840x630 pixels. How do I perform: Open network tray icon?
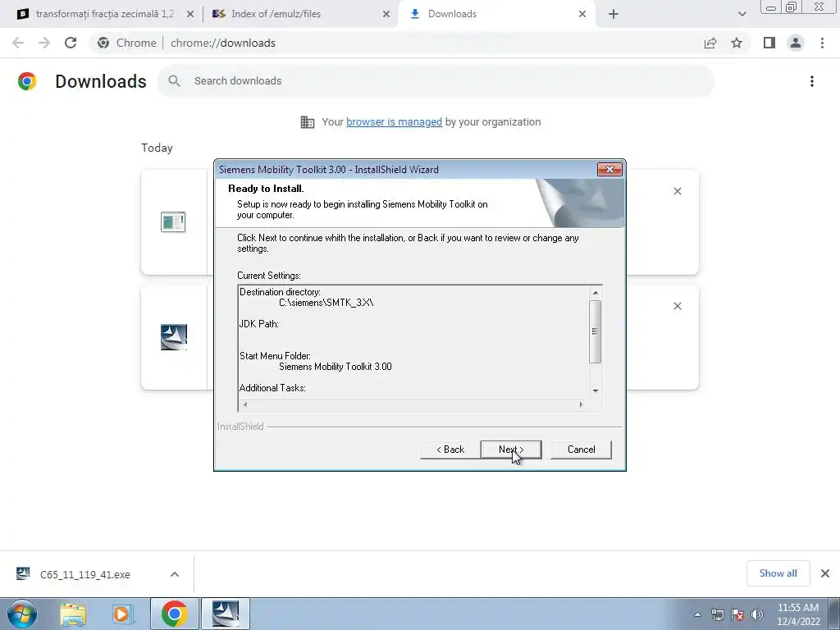(717, 614)
